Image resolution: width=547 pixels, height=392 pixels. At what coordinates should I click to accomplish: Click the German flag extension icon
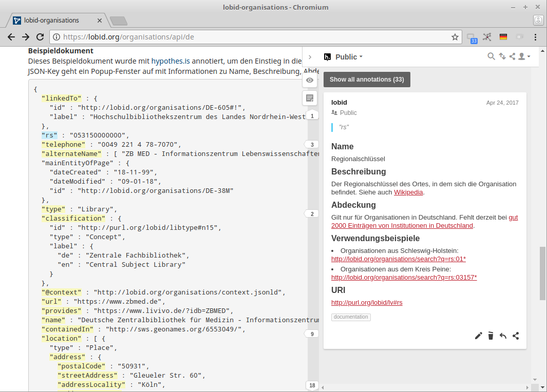pyautogui.click(x=503, y=37)
